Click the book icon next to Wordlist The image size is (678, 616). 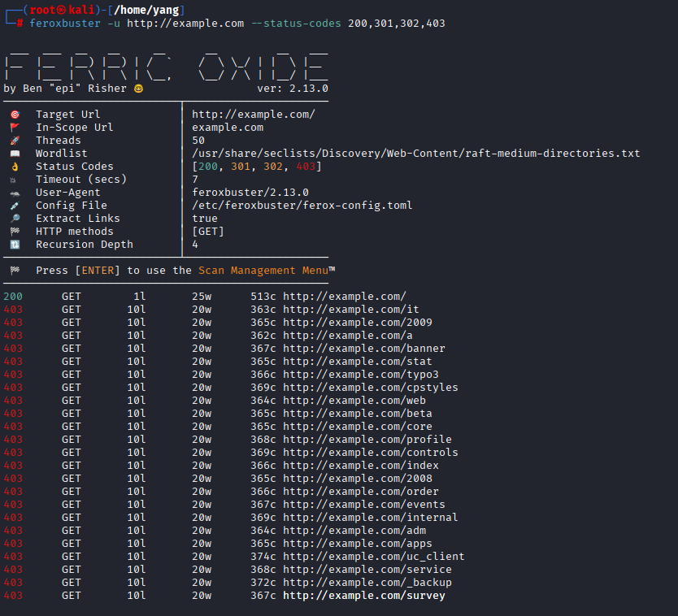[15, 154]
